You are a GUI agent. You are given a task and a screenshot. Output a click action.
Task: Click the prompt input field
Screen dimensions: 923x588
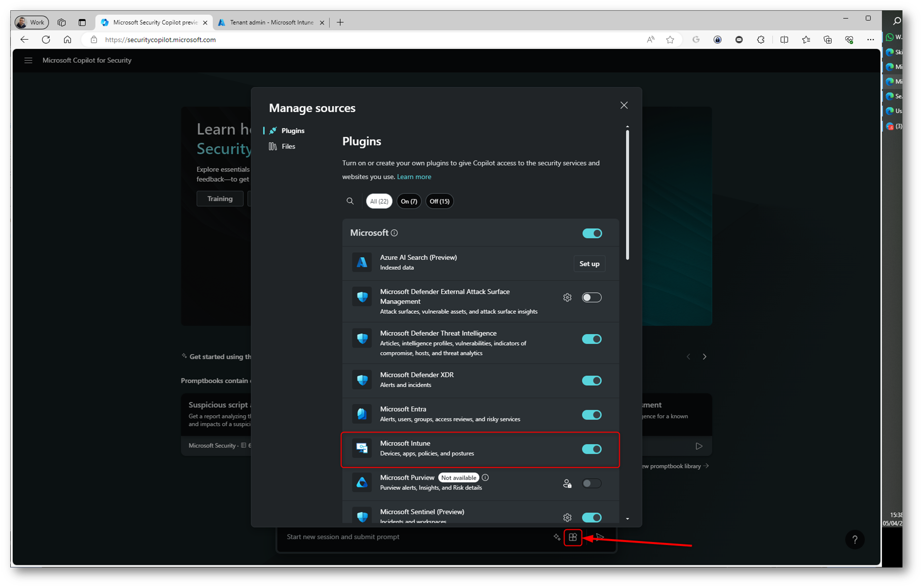point(416,537)
